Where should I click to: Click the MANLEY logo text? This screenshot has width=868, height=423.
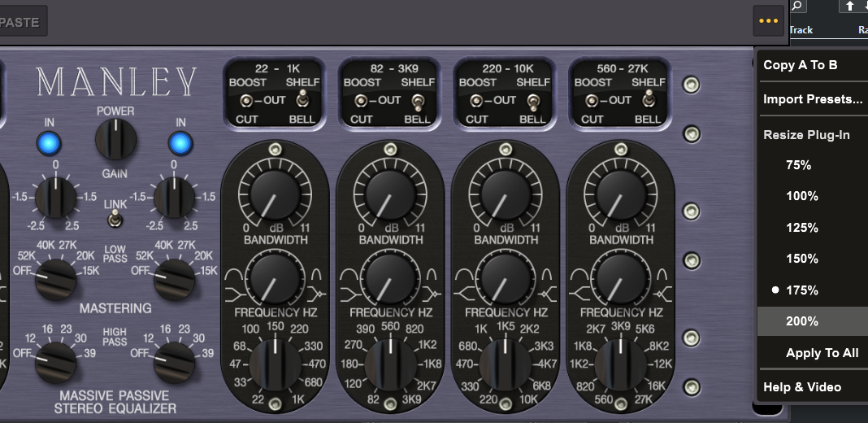coord(116,82)
